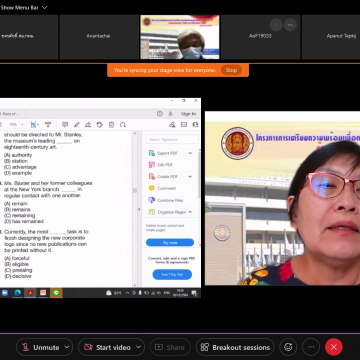Viewport: 360px width, 360px height.
Task: Select the highlighter pen tool in Acrobat
Action: coord(77,125)
